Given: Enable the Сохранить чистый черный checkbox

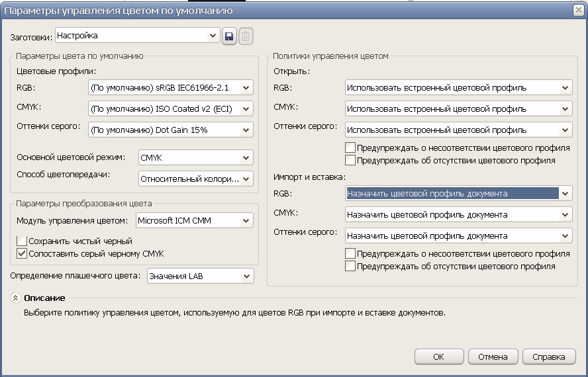Looking at the screenshot, I should pos(22,241).
